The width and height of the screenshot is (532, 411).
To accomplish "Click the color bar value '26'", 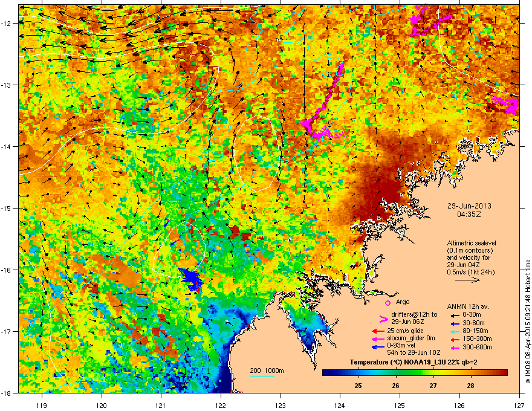I will pos(395,386).
